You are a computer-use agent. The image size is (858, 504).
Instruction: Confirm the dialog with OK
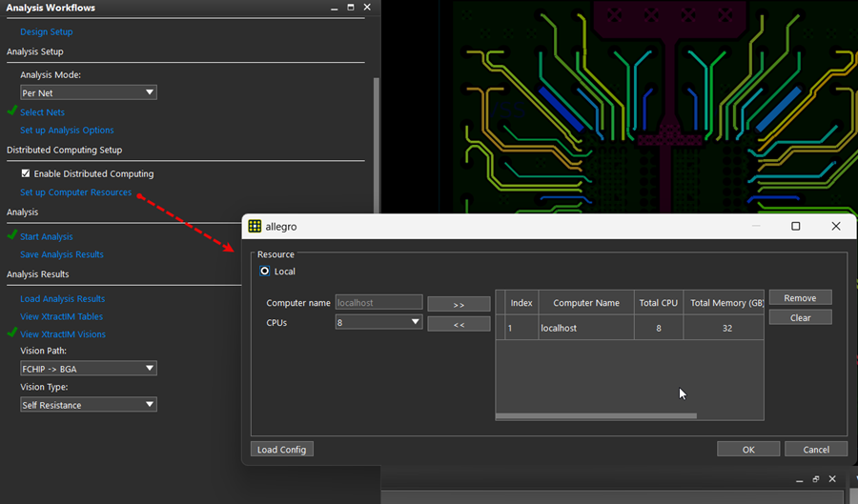tap(748, 450)
